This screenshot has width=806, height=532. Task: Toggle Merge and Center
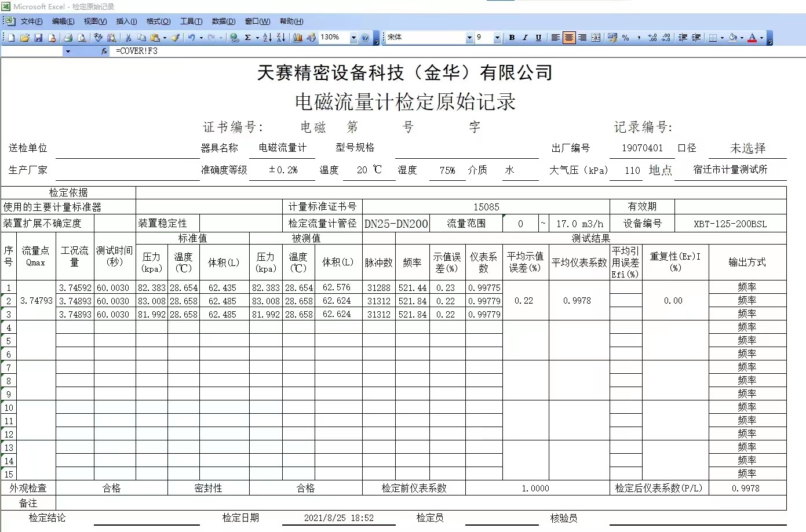point(596,38)
